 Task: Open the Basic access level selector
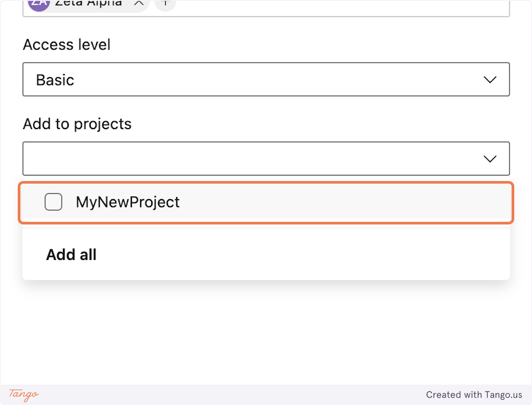coord(266,79)
